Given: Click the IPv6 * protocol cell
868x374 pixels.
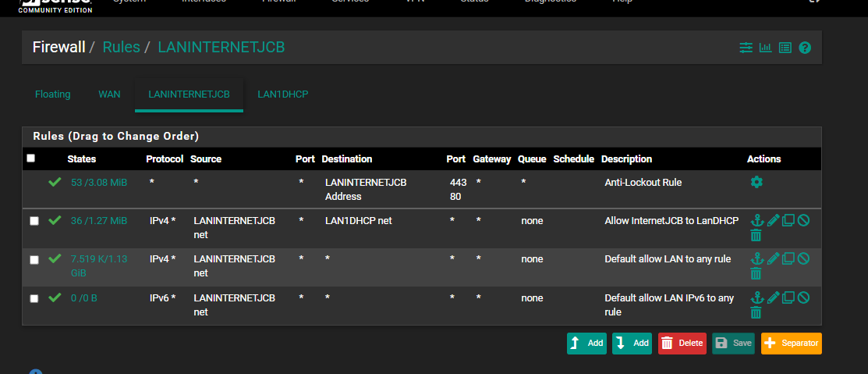Looking at the screenshot, I should (x=163, y=298).
